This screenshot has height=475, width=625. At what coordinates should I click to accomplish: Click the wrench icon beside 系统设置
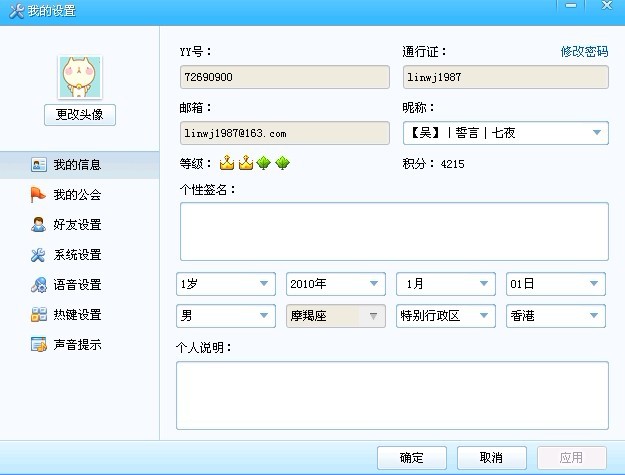coord(38,255)
